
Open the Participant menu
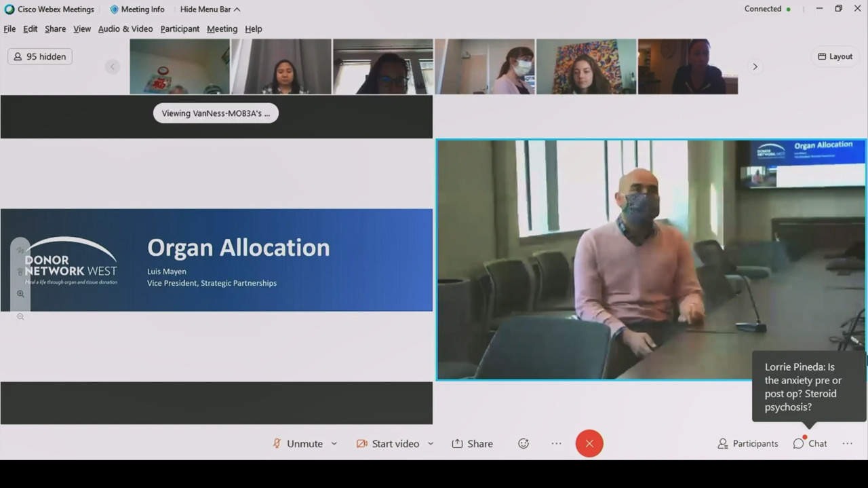180,29
